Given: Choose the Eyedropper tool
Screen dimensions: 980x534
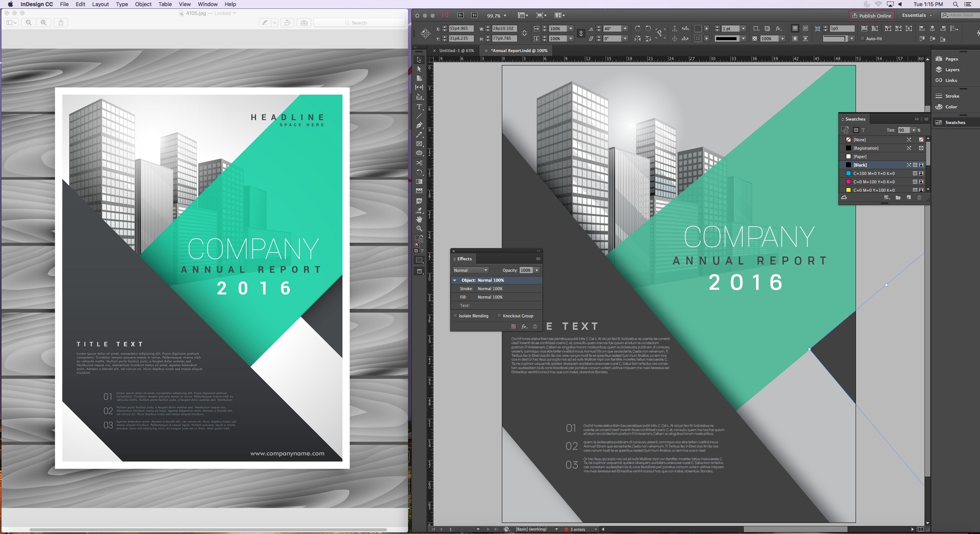Looking at the screenshot, I should [419, 210].
